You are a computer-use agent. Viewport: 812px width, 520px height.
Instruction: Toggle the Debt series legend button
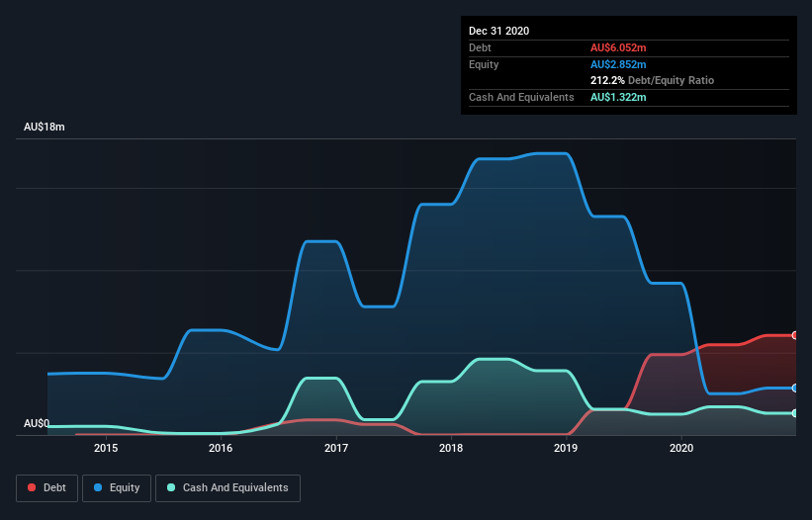(46, 488)
